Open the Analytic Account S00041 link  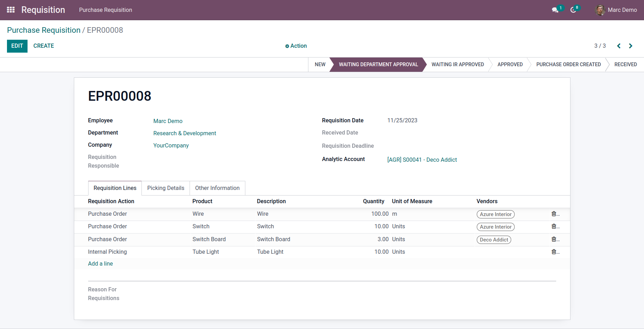(422, 160)
